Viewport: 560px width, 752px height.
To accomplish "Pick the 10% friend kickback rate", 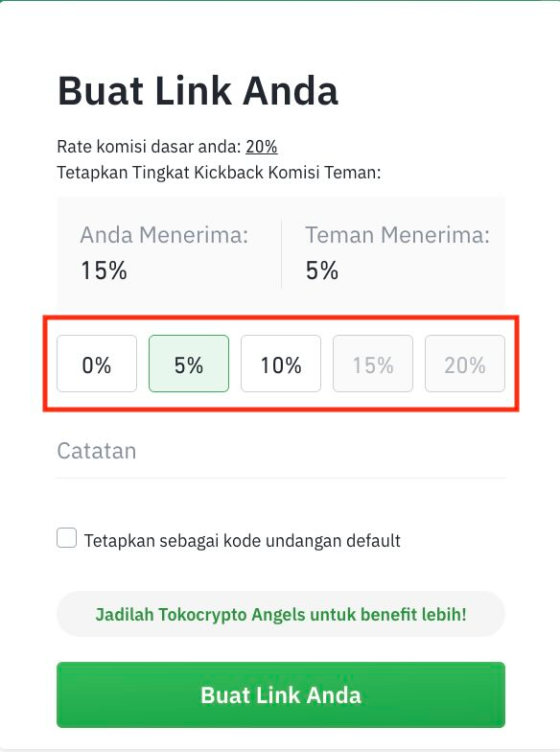I will 281,364.
